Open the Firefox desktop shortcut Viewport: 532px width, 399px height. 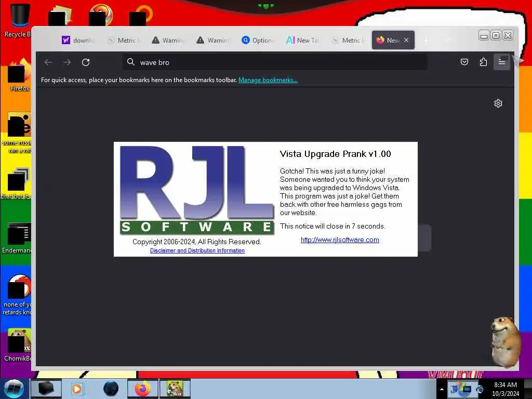pyautogui.click(x=19, y=75)
